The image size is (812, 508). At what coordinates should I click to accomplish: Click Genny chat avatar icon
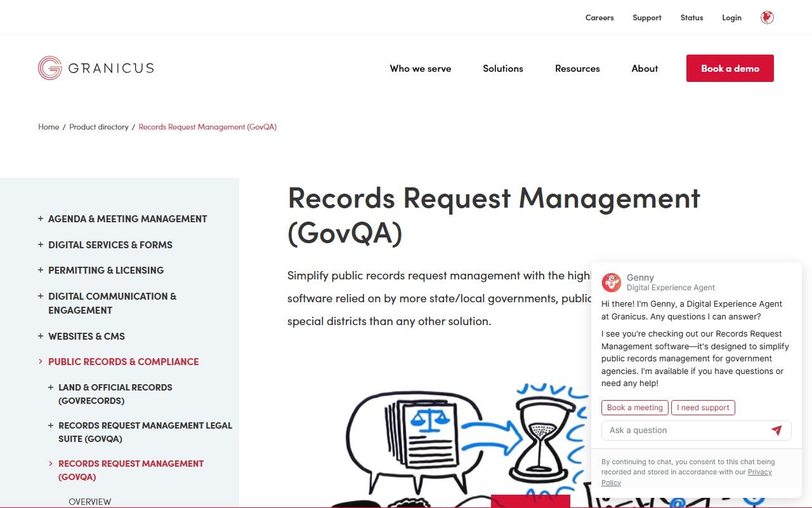[x=612, y=283]
